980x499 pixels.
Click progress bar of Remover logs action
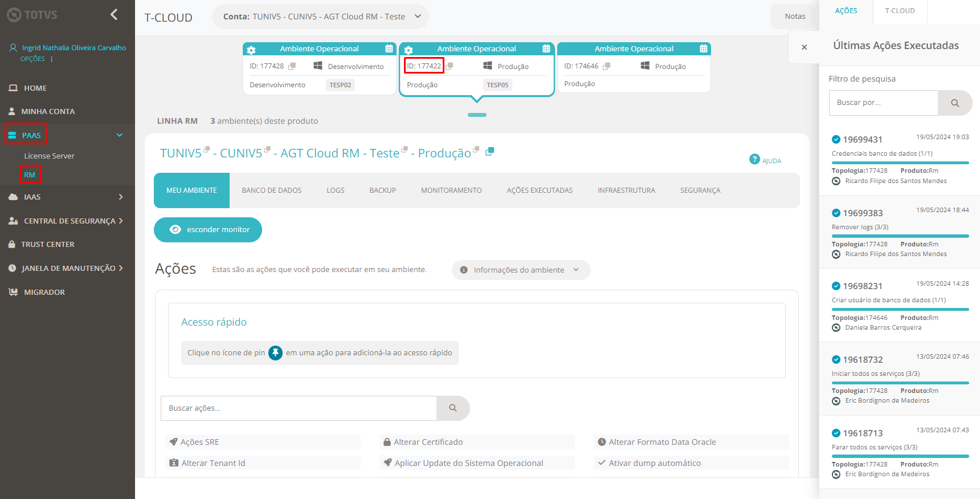click(900, 236)
